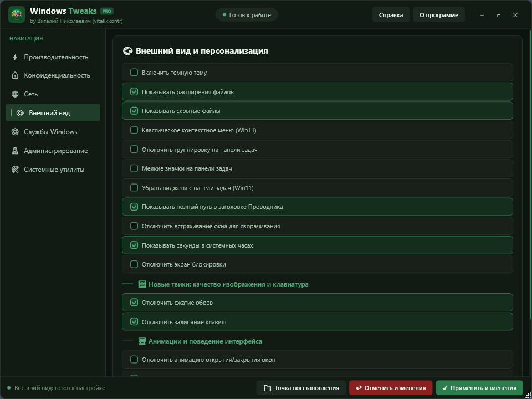Maximize the Windows Tweaks window

tap(499, 16)
